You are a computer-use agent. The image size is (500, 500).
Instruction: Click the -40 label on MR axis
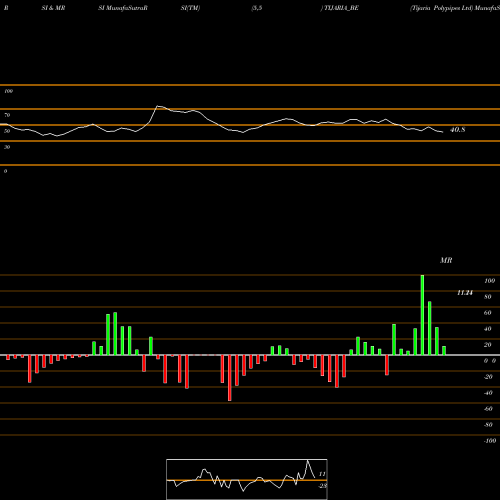pyautogui.click(x=488, y=393)
